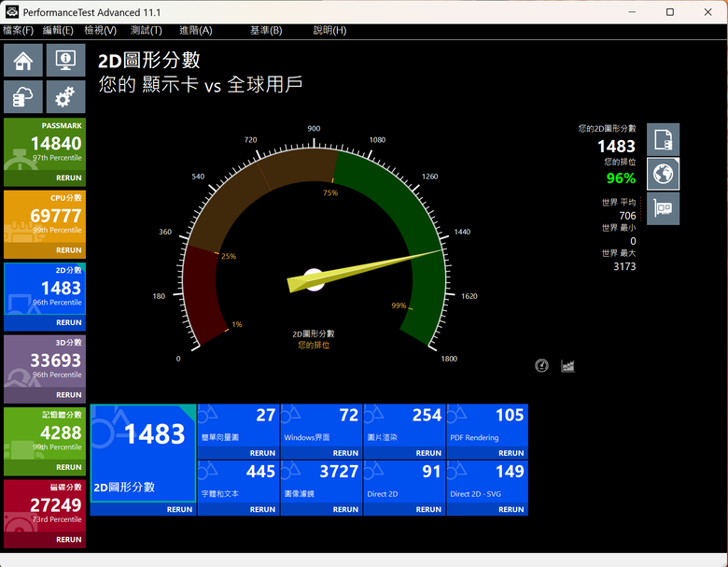Open the settings gears icon
The height and width of the screenshot is (567, 728).
[x=65, y=96]
